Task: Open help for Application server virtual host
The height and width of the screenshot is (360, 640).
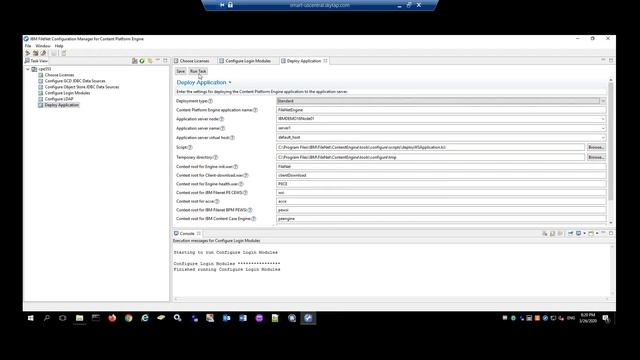Action: [232, 138]
